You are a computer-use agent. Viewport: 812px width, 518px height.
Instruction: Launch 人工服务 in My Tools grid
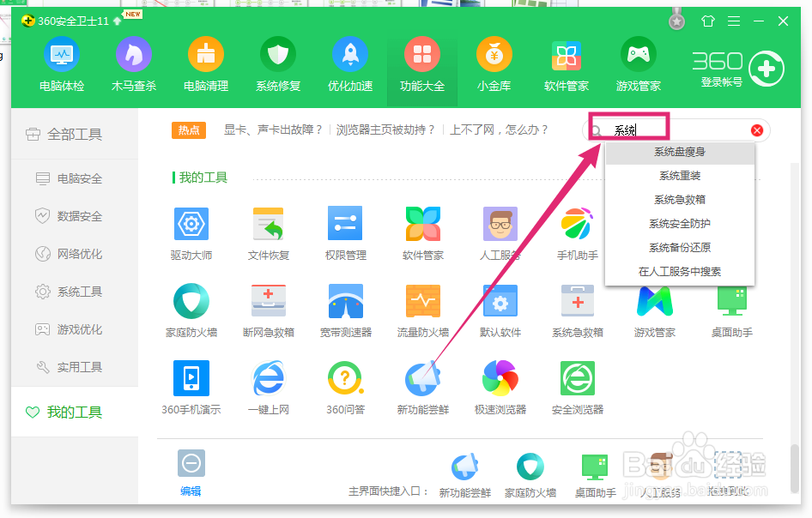point(500,233)
